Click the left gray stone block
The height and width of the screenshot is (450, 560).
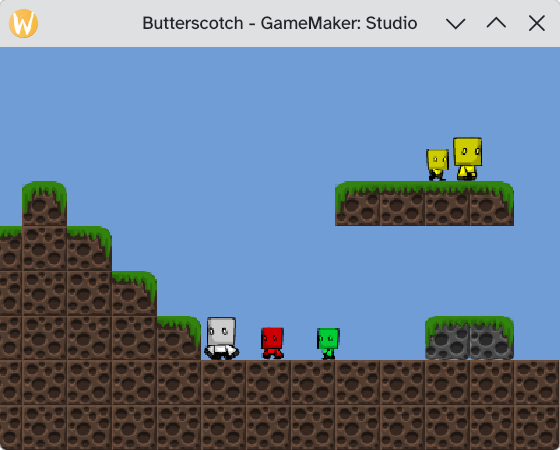(447, 338)
